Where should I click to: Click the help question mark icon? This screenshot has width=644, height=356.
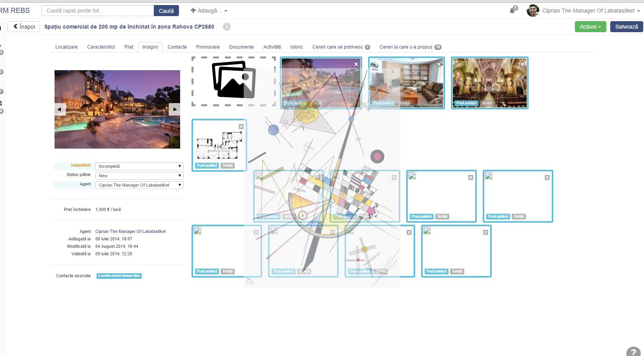pyautogui.click(x=633, y=352)
